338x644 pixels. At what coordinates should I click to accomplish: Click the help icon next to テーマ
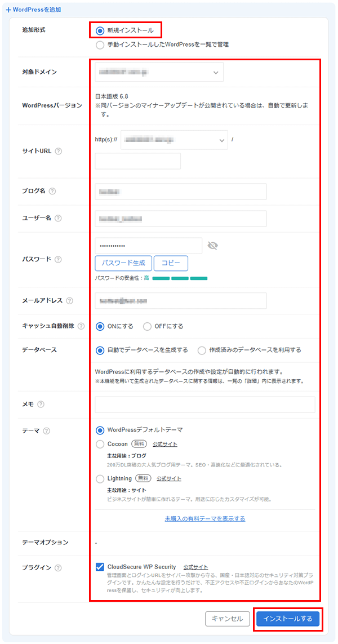click(46, 431)
